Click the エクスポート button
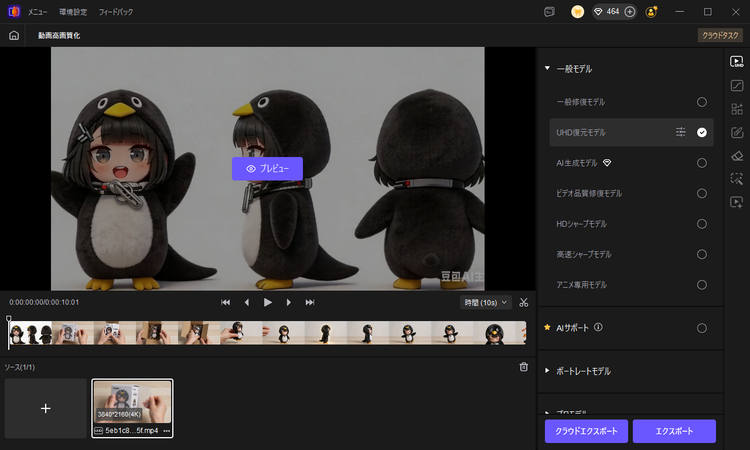The image size is (750, 450). click(x=674, y=431)
